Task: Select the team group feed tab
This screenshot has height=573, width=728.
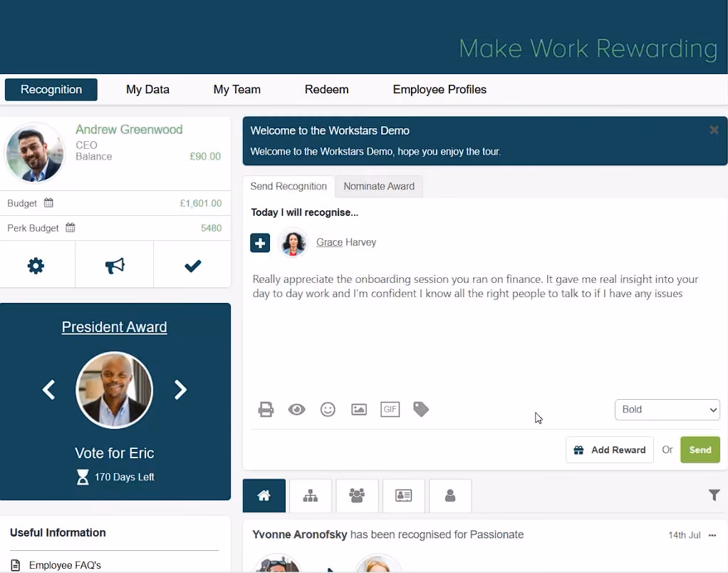Action: click(x=357, y=496)
